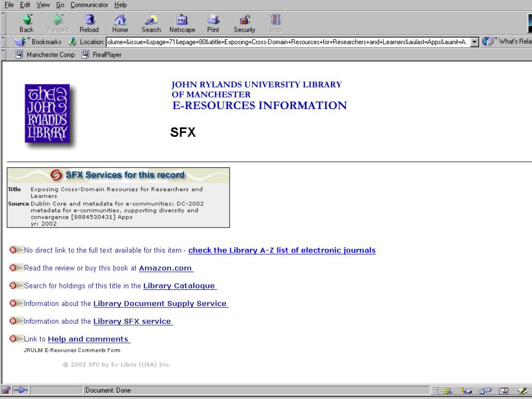Click SFX icon beside Document Supply line
Image resolution: width=532 pixels, height=399 pixels.
click(x=16, y=303)
